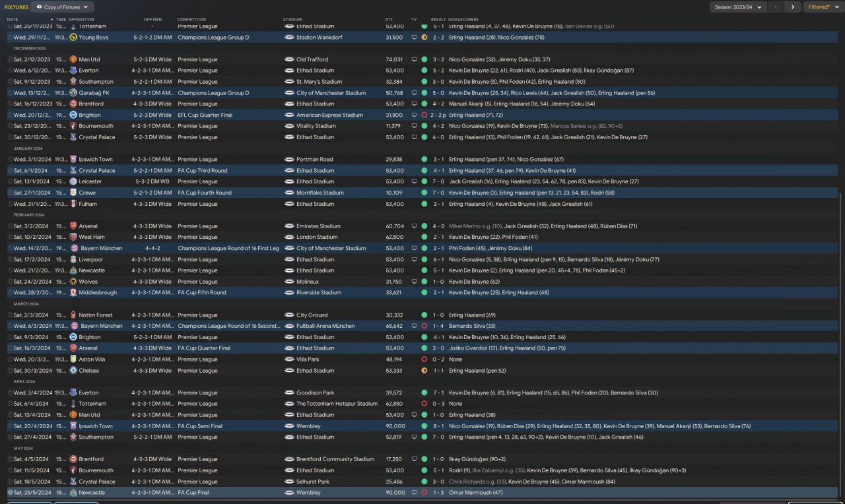Screen dimensions: 845x504
Task: Click the loss indicator in the Villa Park row
Action: 424,360
